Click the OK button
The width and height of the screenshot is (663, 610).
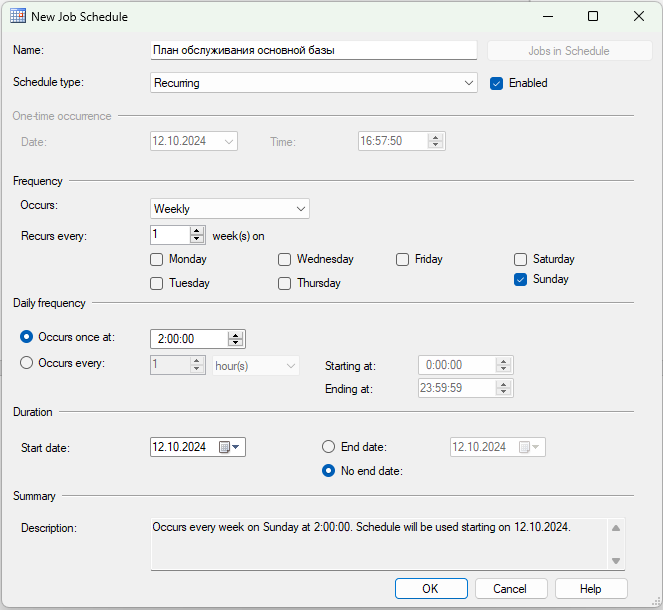[431, 588]
